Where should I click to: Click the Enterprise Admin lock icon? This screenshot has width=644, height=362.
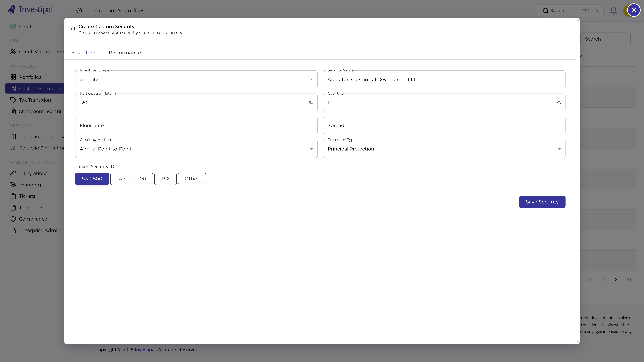(x=13, y=230)
